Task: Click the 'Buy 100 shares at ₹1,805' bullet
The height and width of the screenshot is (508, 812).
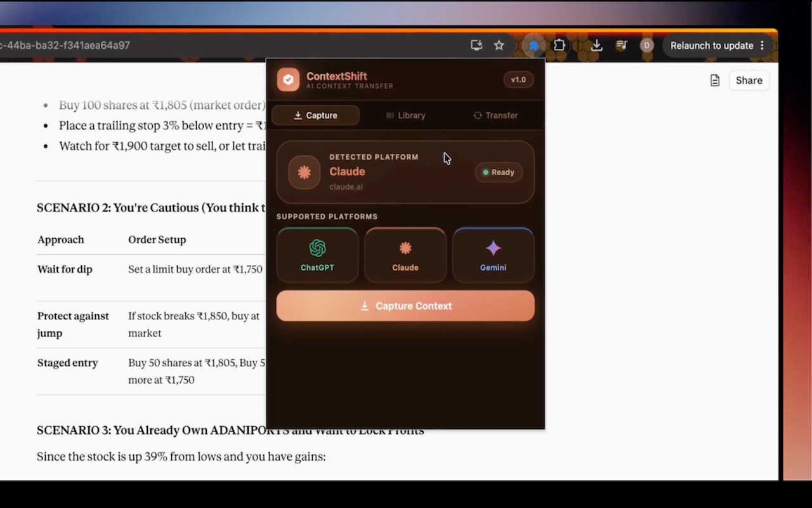Action: (x=162, y=105)
